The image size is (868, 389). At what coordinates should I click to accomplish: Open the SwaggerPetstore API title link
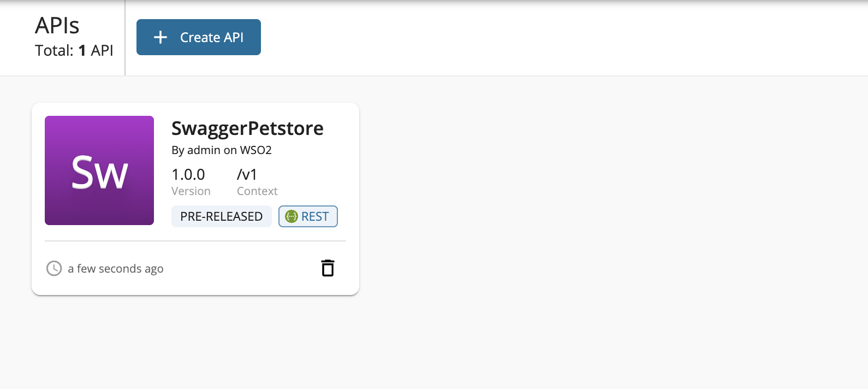(x=247, y=128)
